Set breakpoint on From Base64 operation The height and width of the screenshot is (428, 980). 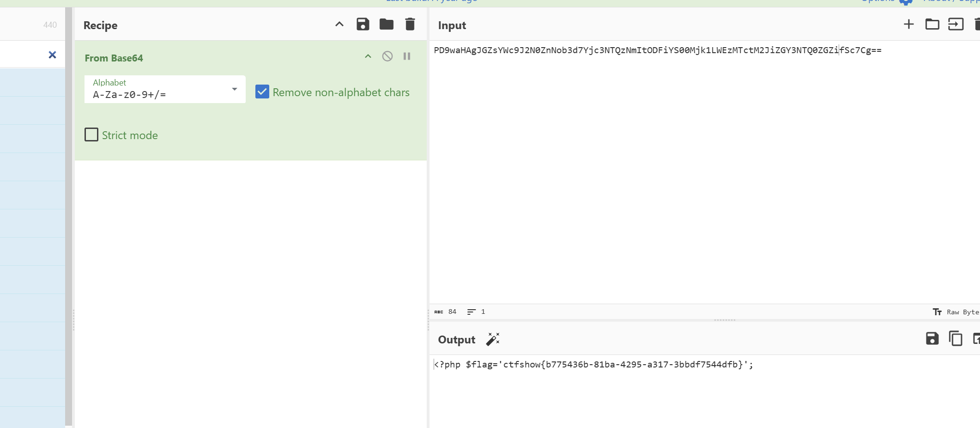click(407, 56)
